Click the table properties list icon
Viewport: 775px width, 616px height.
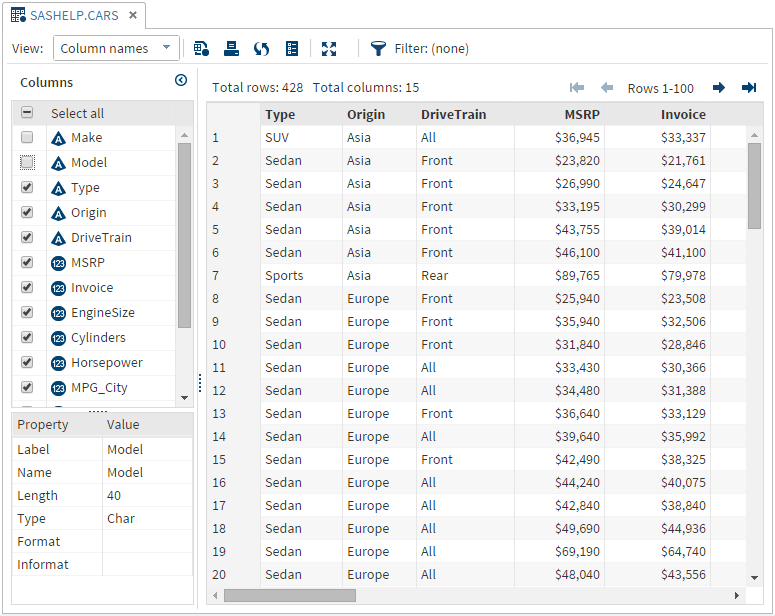coord(292,48)
